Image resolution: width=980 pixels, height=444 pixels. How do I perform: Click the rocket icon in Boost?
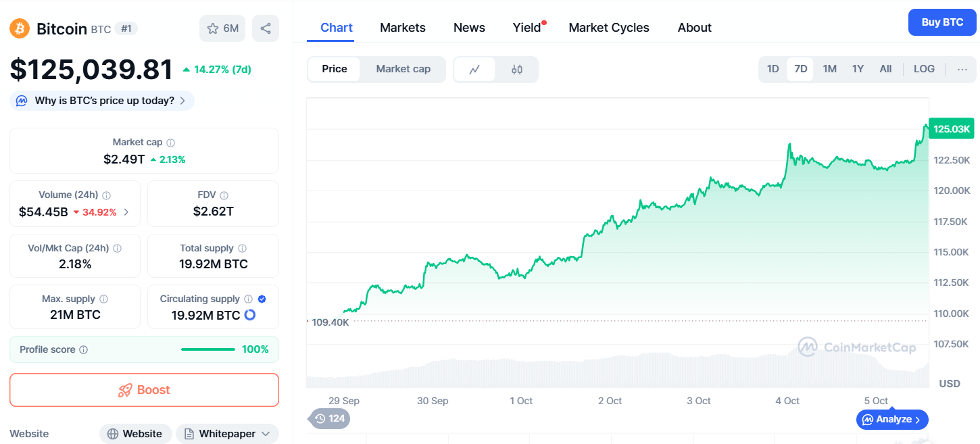pos(125,390)
